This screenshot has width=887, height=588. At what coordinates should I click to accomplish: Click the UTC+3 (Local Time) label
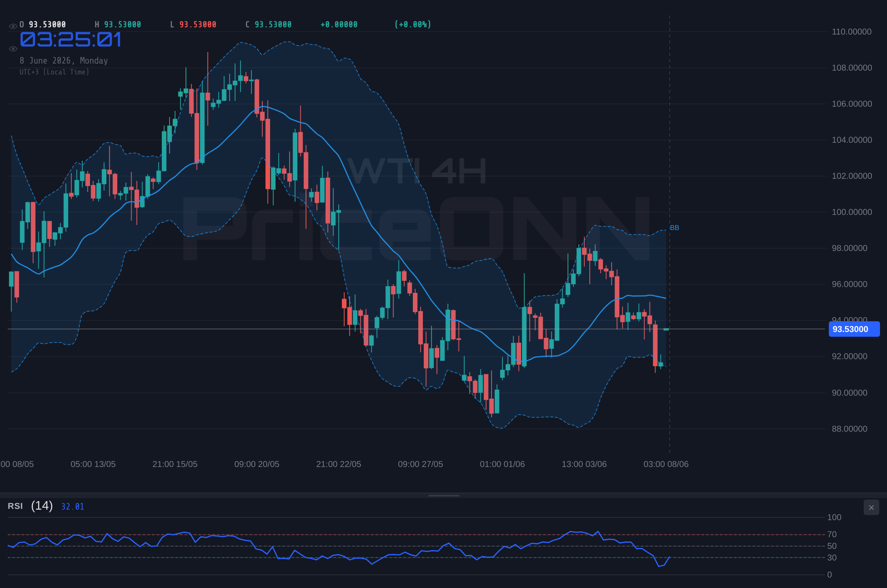tap(54, 72)
